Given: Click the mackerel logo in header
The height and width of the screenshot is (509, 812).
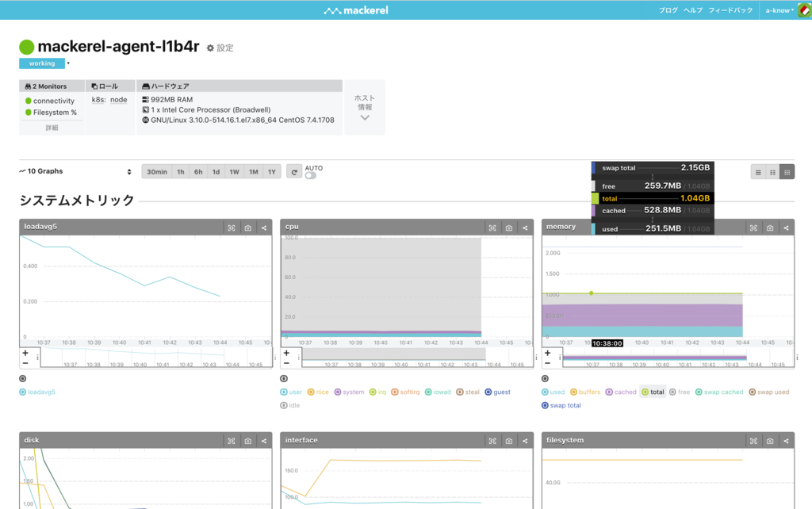Looking at the screenshot, I should pos(356,10).
